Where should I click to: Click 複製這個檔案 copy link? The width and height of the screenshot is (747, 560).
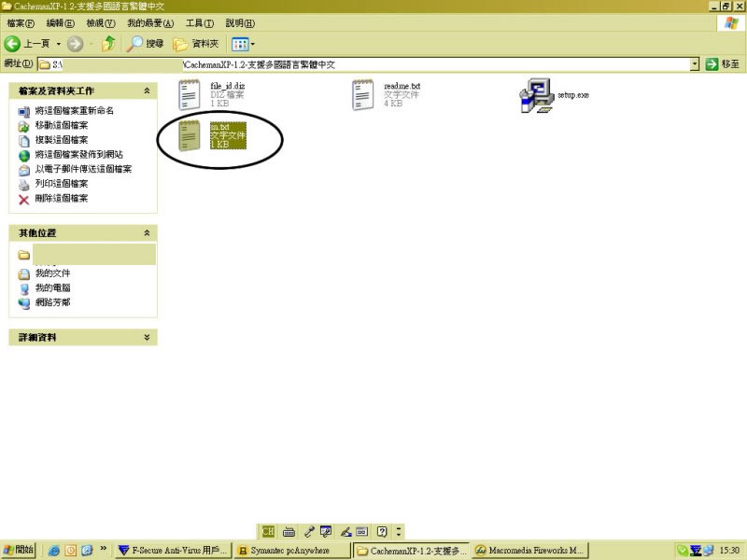(62, 139)
